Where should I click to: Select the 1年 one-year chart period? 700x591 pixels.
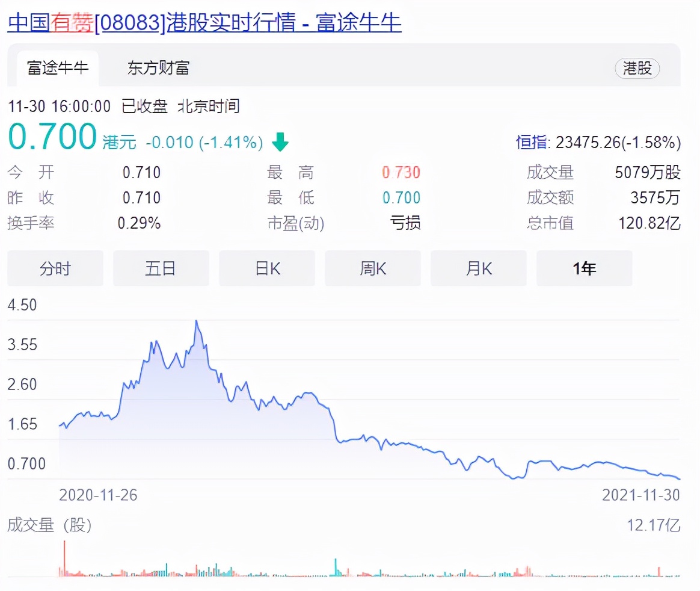click(x=584, y=268)
